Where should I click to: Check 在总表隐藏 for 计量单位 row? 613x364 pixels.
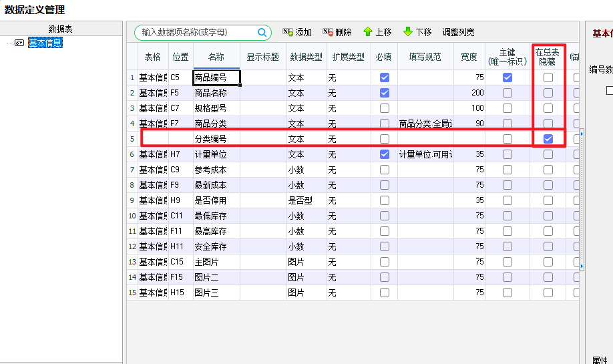[x=548, y=154]
